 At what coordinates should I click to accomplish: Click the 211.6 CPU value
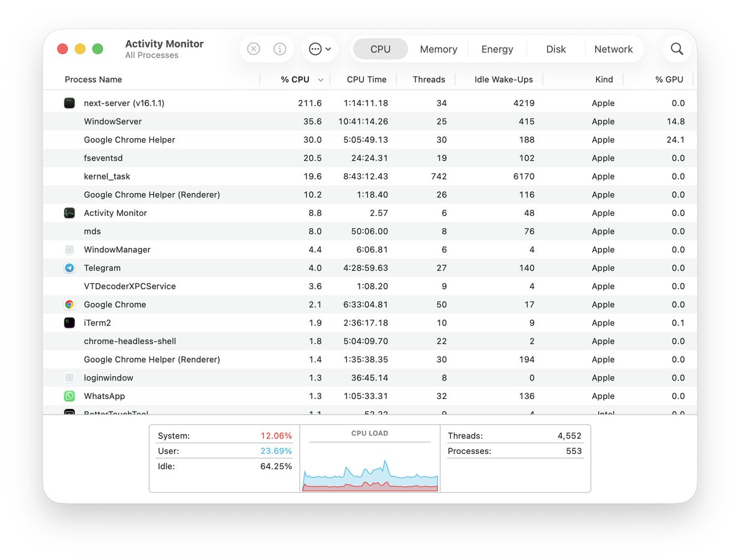tap(310, 103)
